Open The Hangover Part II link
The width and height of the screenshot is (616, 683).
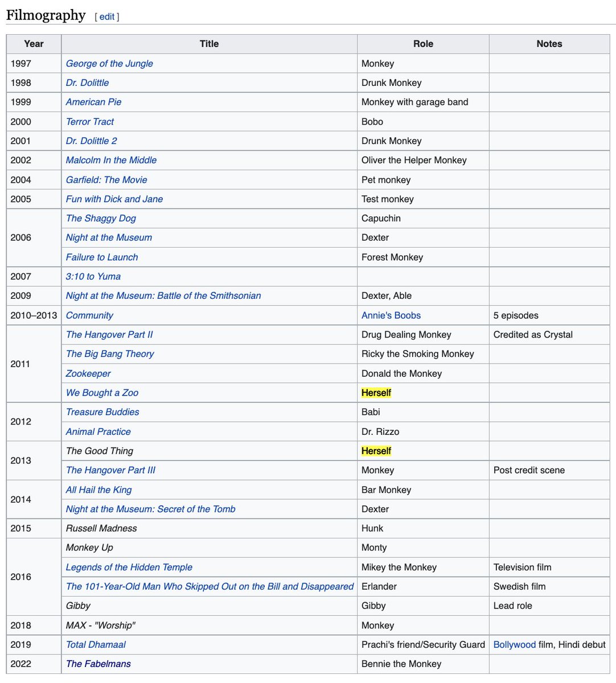click(109, 335)
